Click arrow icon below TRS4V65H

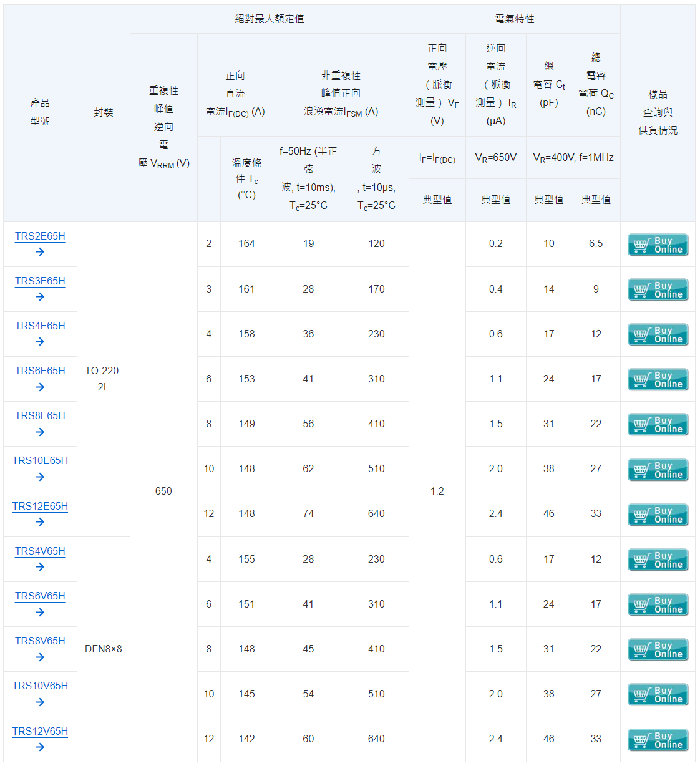pos(40,567)
